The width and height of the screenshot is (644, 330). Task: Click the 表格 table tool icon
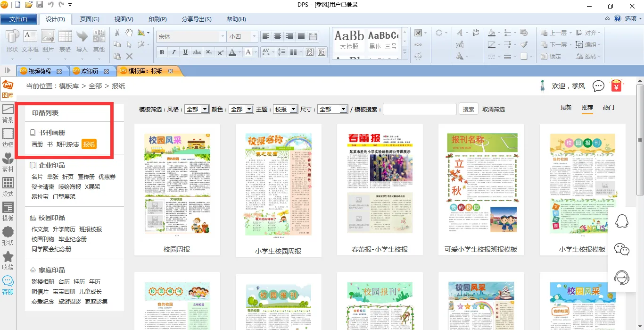tap(65, 41)
